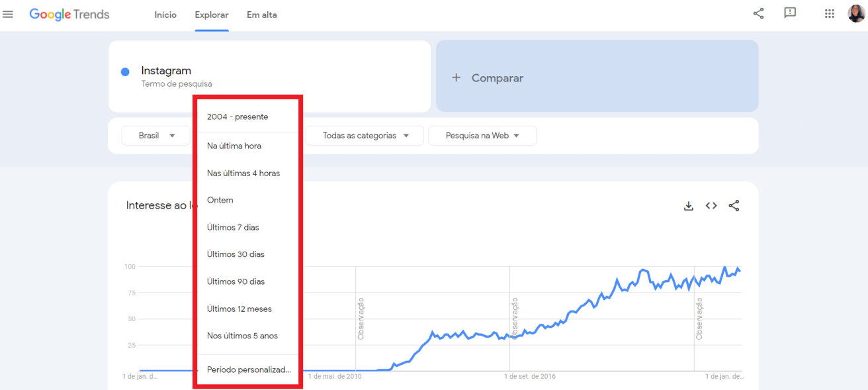
Task: Select Nos últimos 5 anos
Action: pos(247,336)
